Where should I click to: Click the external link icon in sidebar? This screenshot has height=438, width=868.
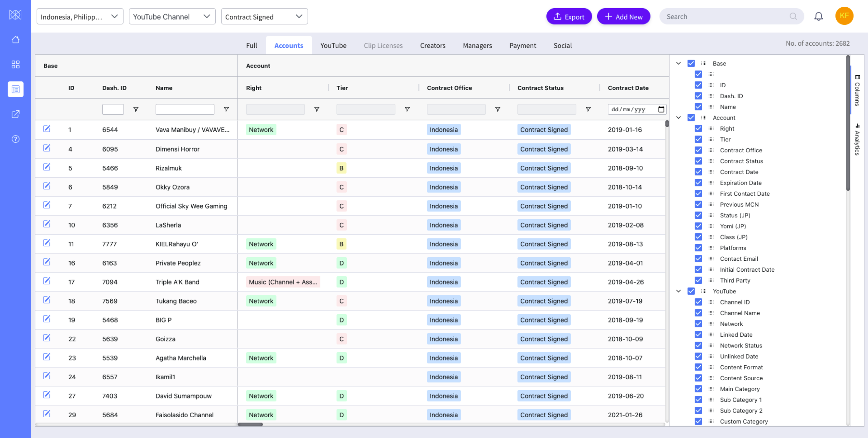[x=16, y=114]
